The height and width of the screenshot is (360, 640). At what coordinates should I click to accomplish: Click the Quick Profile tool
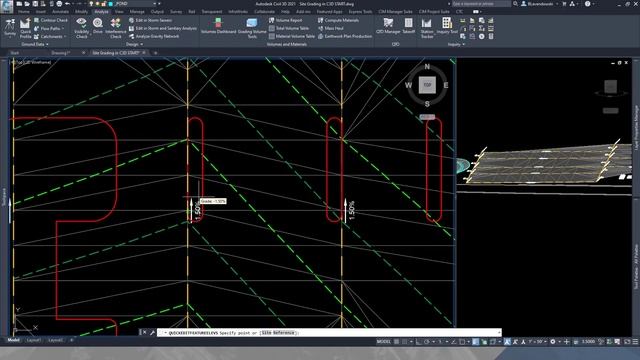(x=25, y=28)
